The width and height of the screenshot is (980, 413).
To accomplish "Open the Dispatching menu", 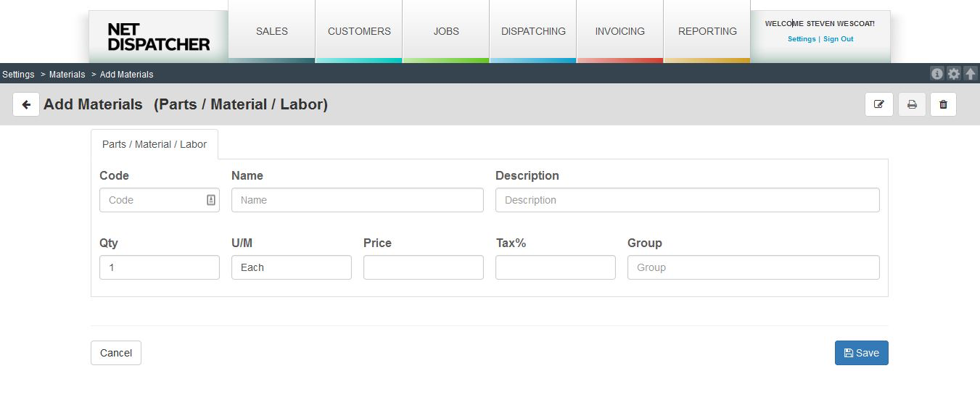I will pos(533,31).
